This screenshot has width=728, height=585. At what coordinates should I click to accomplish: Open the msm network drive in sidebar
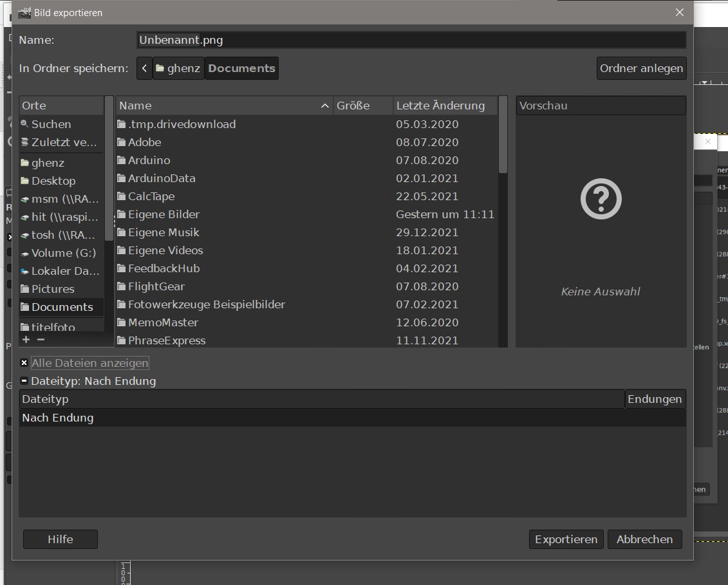(x=63, y=199)
